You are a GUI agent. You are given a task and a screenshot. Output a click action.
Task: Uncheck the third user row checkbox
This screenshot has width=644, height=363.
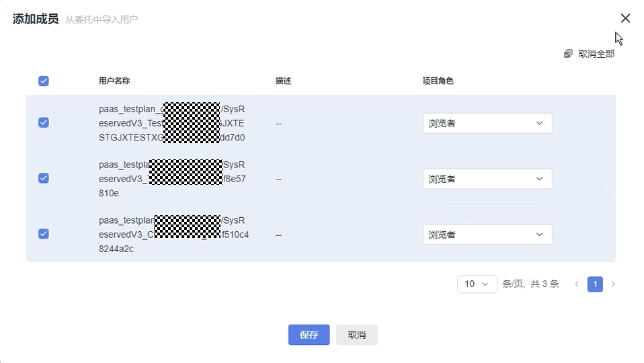point(44,234)
